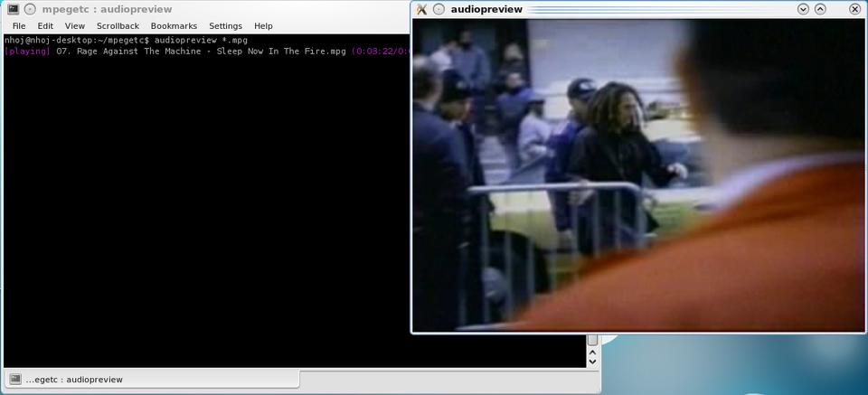This screenshot has height=395, width=868.
Task: Open the Settings menu
Action: point(225,26)
